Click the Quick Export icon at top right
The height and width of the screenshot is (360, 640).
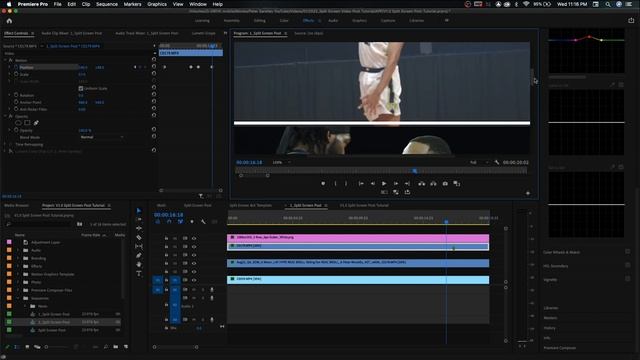[x=631, y=20]
